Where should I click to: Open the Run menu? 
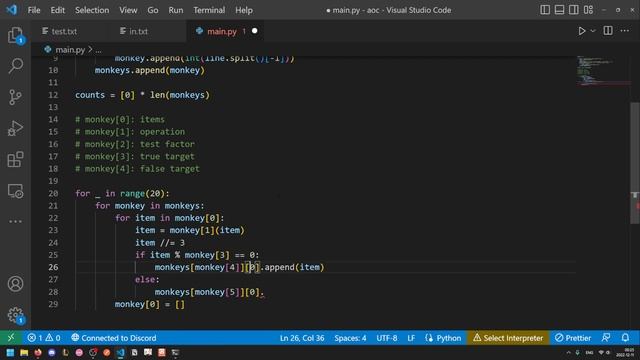[x=176, y=10]
